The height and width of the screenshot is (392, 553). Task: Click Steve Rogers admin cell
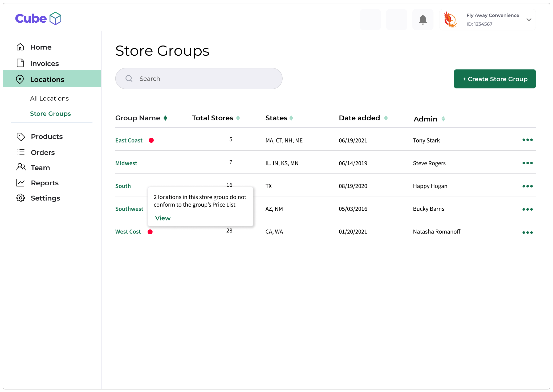429,163
